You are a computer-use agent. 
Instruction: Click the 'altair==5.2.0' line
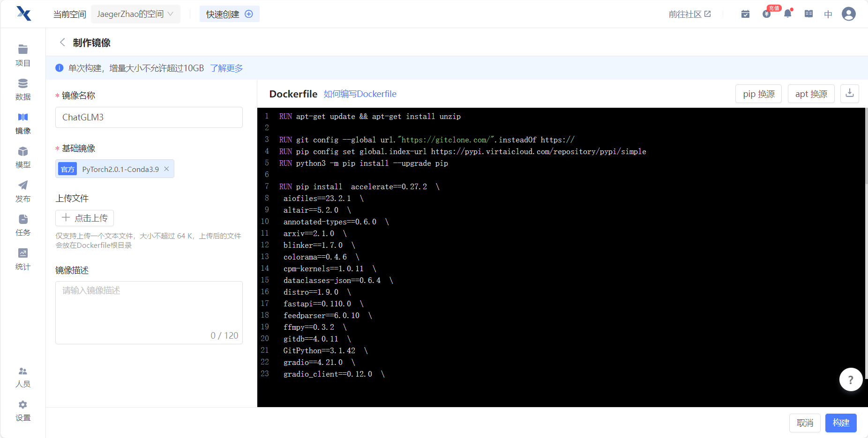pos(317,210)
